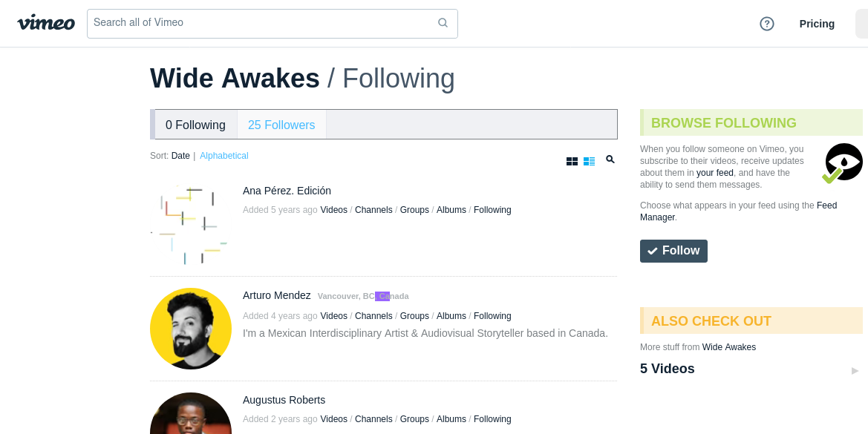Open the Pricing link

(817, 24)
